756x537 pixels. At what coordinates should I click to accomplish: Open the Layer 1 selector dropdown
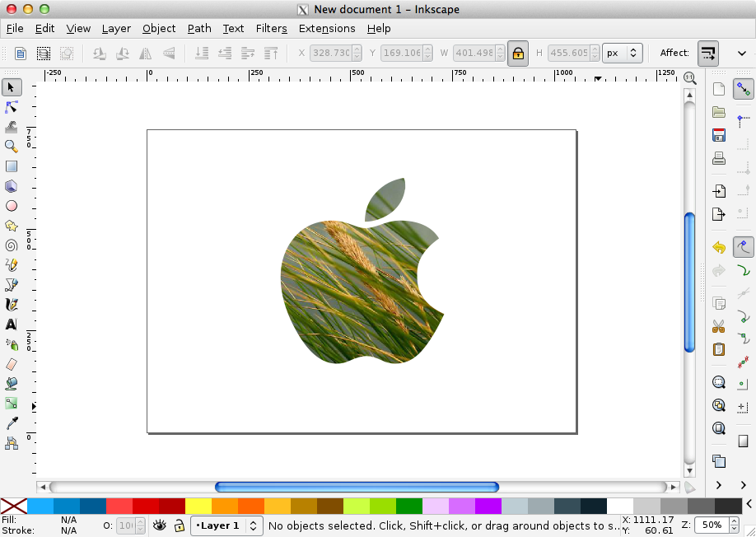tap(226, 525)
